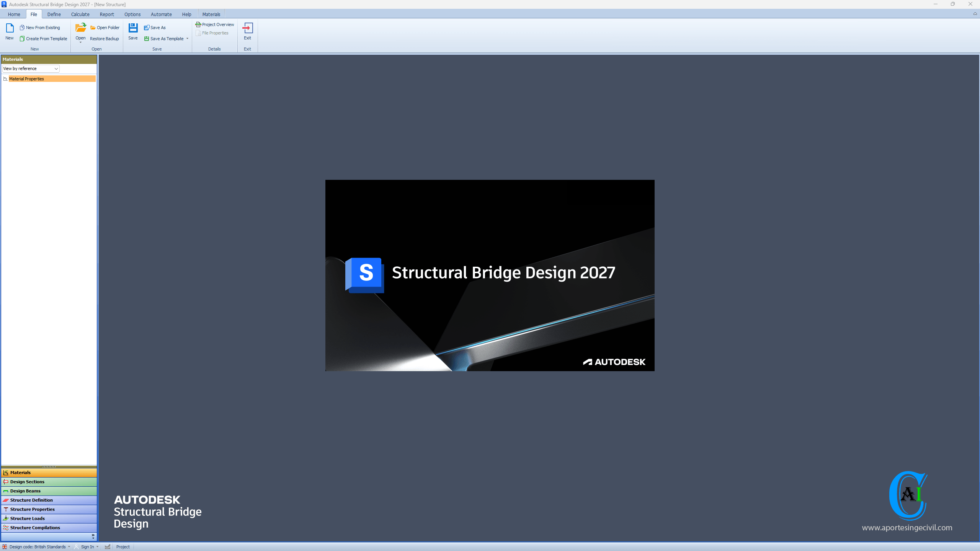
Task: Expand the Save As Template dropdown arrow
Action: 187,39
